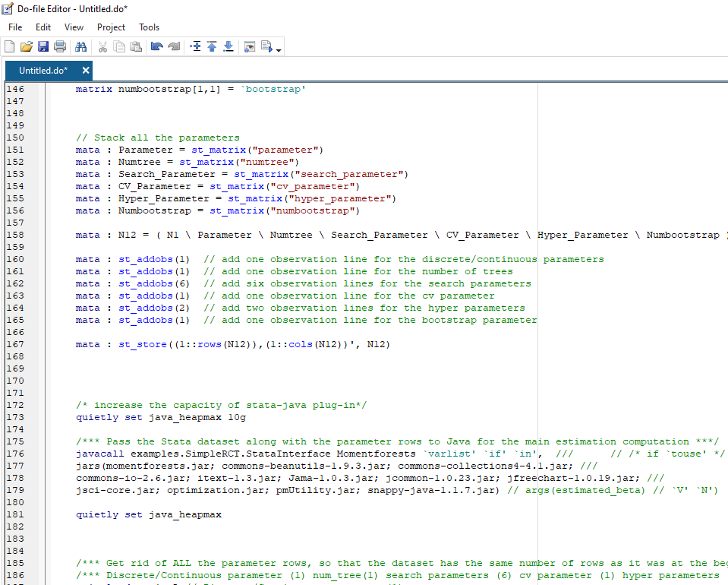Undo the last edit with the Undo arrow

click(x=157, y=46)
